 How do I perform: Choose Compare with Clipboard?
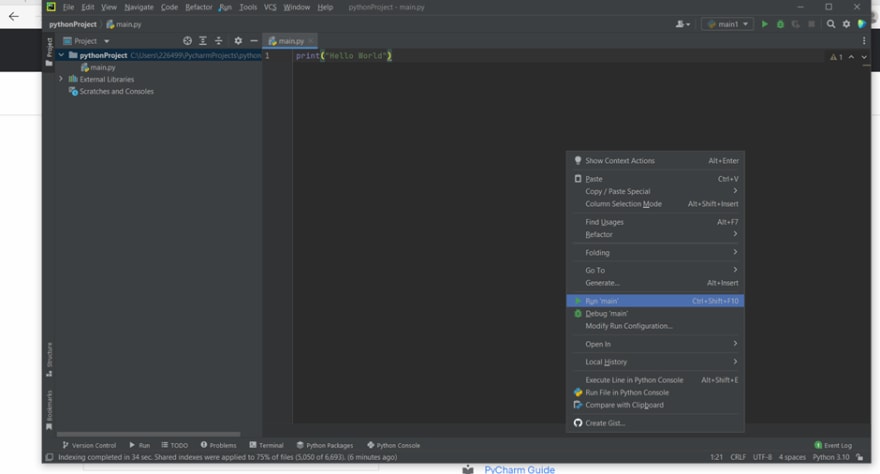[655, 405]
